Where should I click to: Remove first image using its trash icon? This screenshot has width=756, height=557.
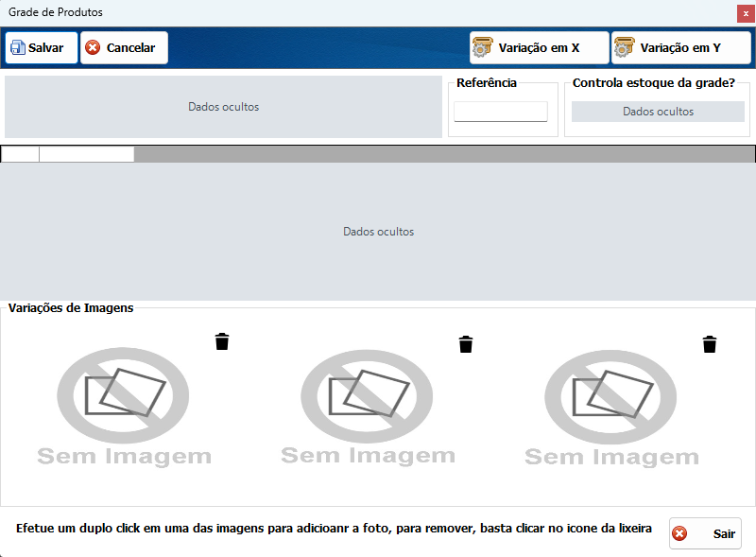click(222, 341)
